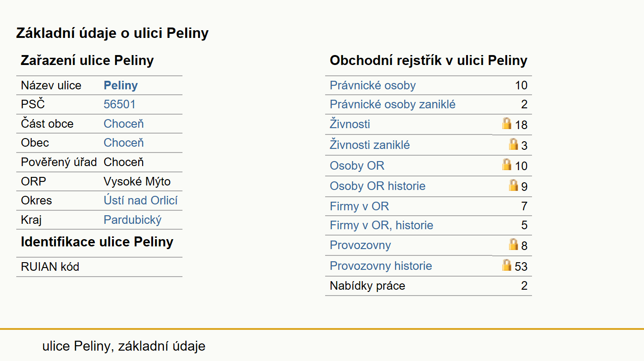This screenshot has width=644, height=361.
Task: Click the lock icon in Osoby OR row
Action: (x=507, y=165)
